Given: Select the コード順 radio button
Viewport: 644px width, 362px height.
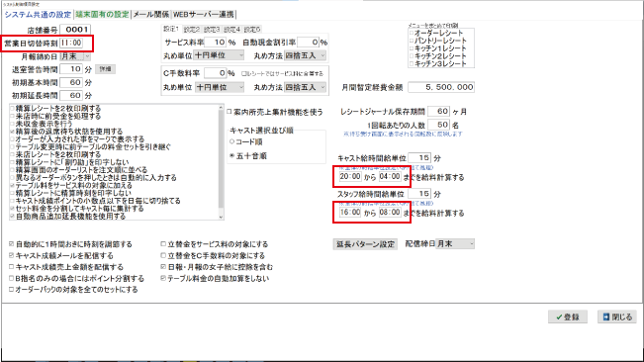Looking at the screenshot, I should pyautogui.click(x=232, y=141).
